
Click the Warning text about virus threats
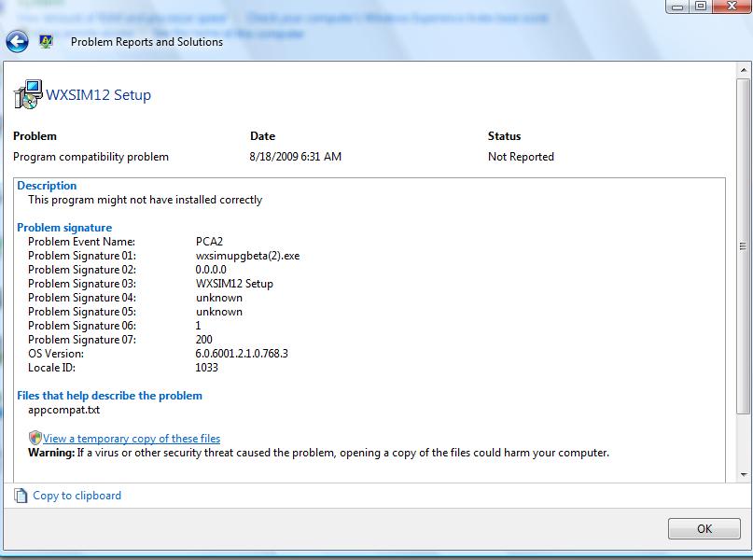(x=318, y=453)
